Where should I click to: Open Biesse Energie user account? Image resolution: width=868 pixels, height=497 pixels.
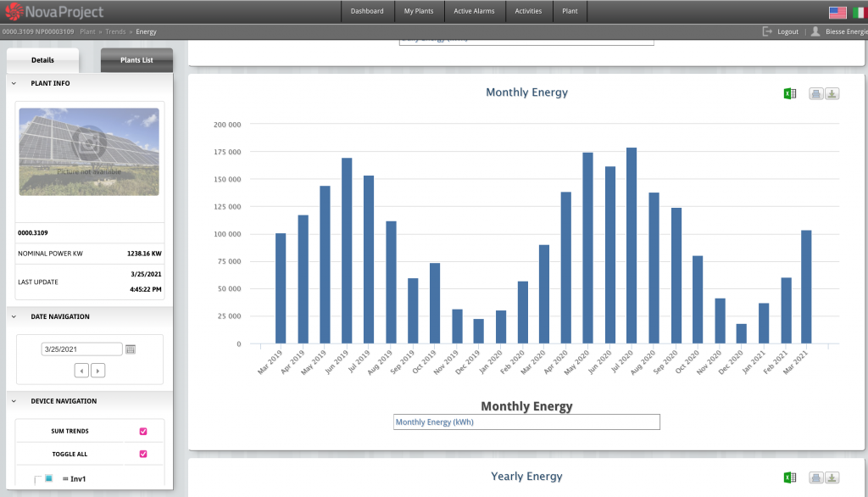pyautogui.click(x=846, y=31)
